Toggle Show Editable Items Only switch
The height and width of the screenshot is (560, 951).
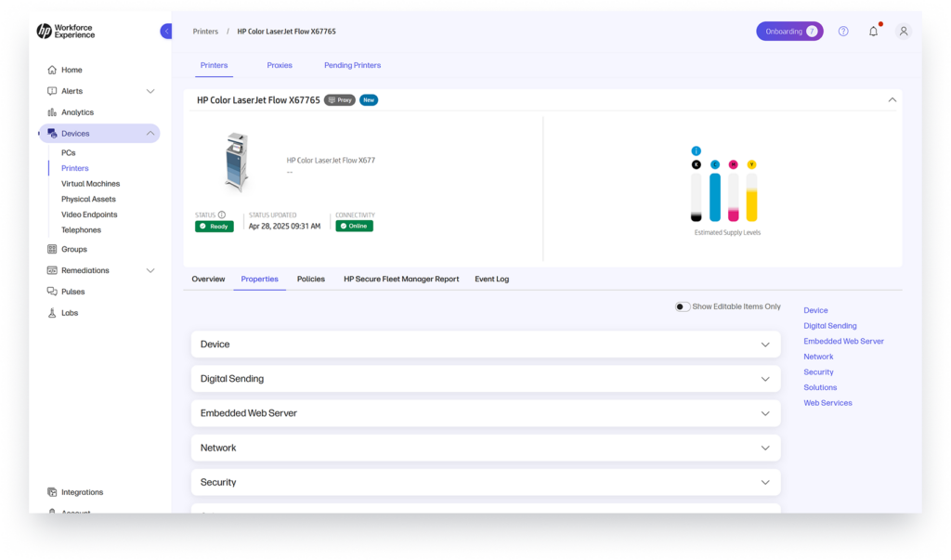pyautogui.click(x=683, y=307)
